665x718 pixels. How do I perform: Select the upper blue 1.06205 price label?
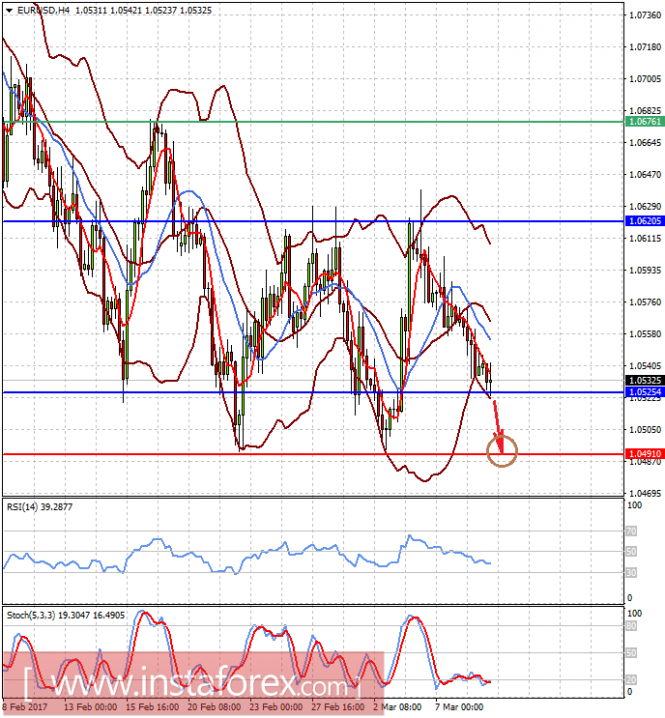click(x=644, y=221)
